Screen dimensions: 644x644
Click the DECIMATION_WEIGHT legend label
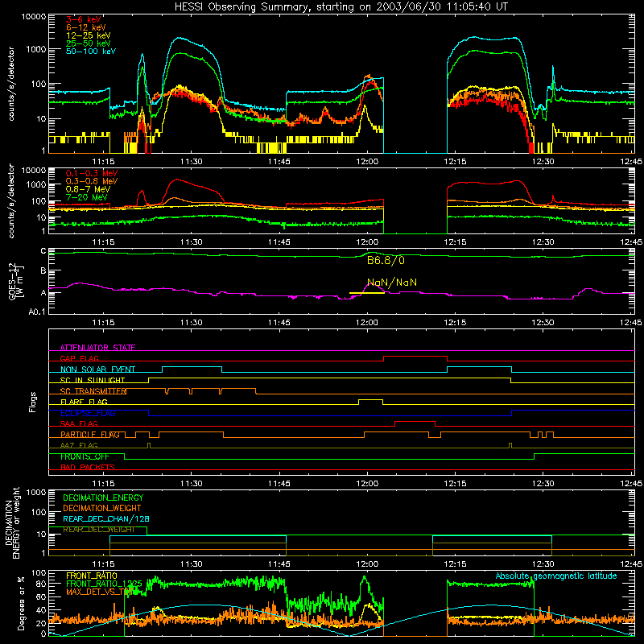(102, 508)
